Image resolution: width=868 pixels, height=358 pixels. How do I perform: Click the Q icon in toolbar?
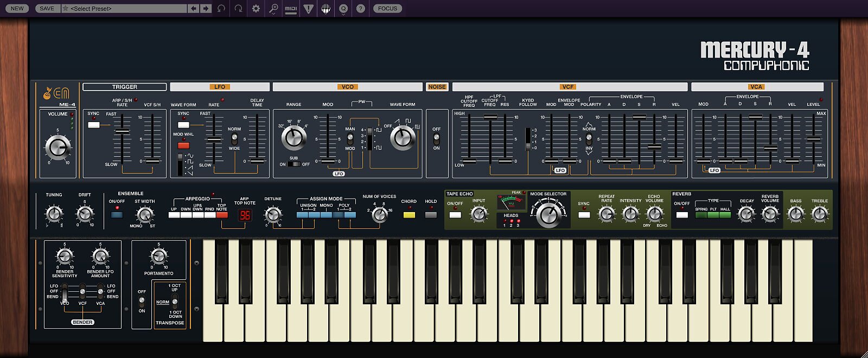pos(343,9)
